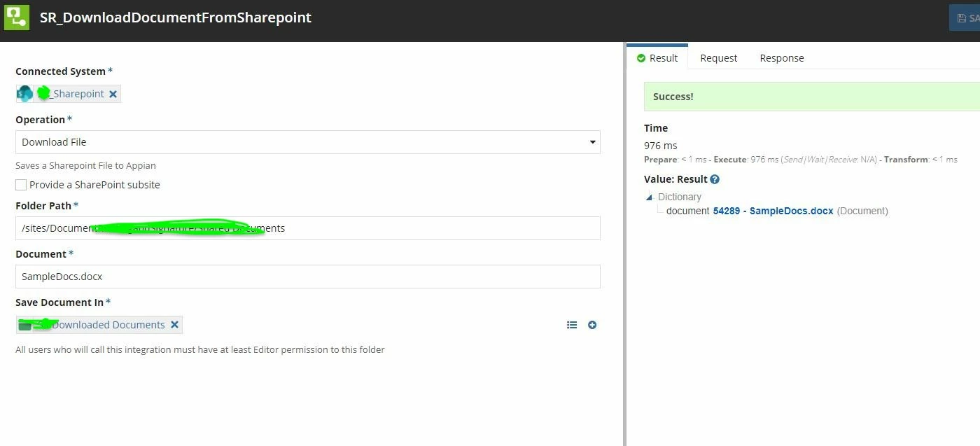
Task: Click the green success check icon
Action: click(x=640, y=58)
